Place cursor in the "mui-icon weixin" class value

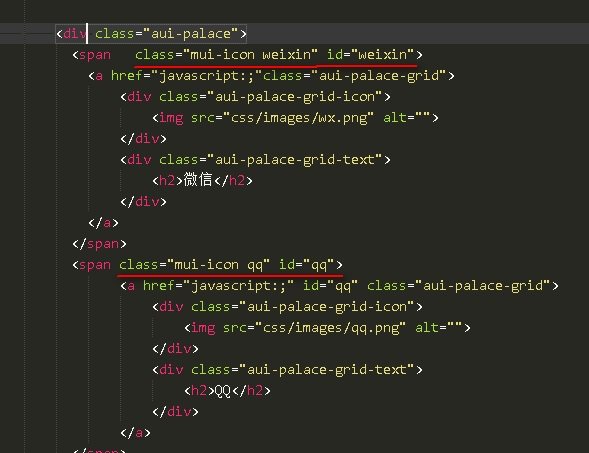(250, 55)
